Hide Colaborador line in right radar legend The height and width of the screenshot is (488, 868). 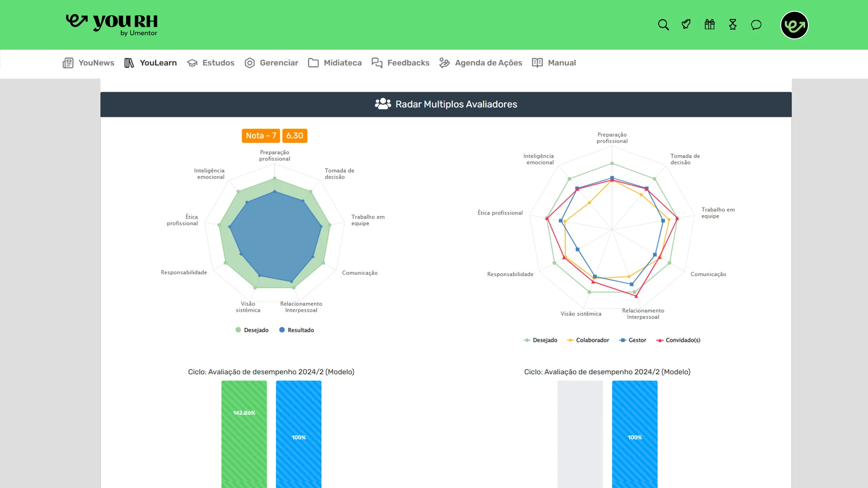588,340
